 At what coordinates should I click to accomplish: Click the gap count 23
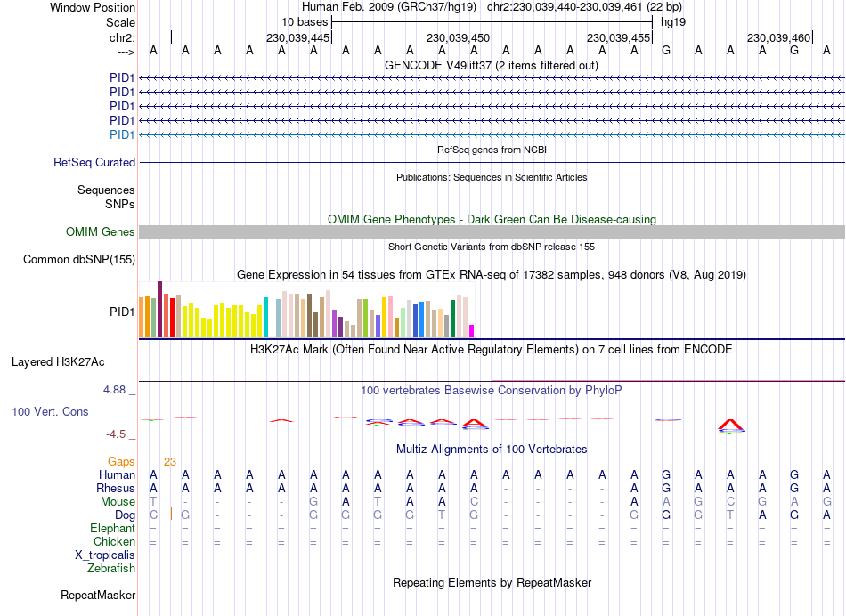170,461
